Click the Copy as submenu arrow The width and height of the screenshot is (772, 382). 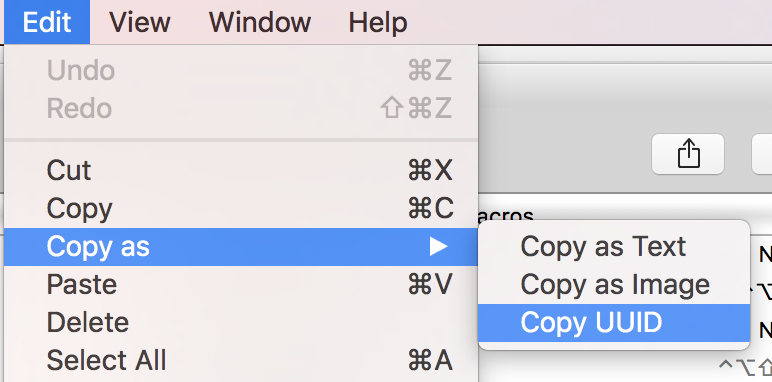(438, 247)
